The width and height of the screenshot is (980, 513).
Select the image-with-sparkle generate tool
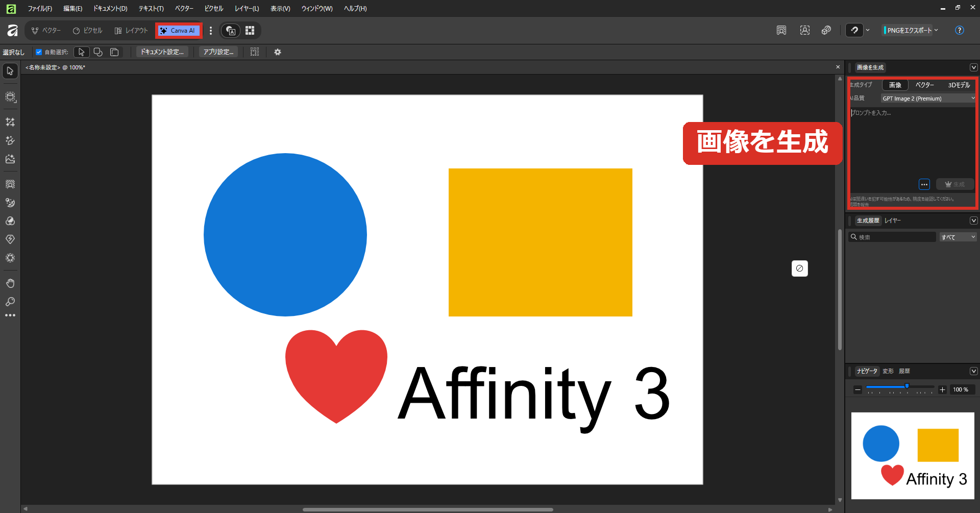coord(10,159)
